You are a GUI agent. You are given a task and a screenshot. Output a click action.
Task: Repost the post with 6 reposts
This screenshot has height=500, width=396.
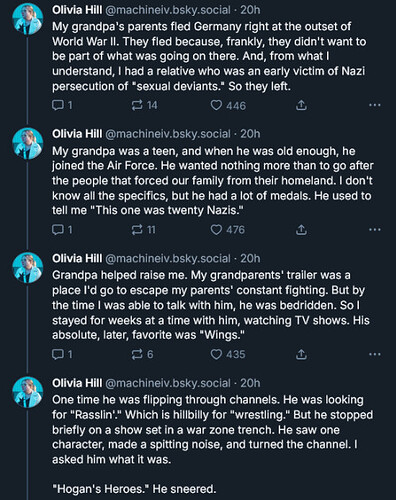click(142, 354)
